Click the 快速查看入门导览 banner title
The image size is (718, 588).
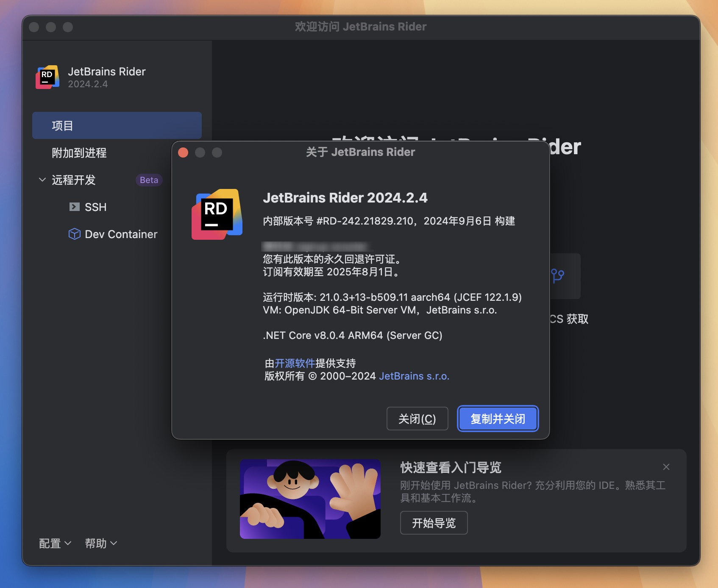451,467
